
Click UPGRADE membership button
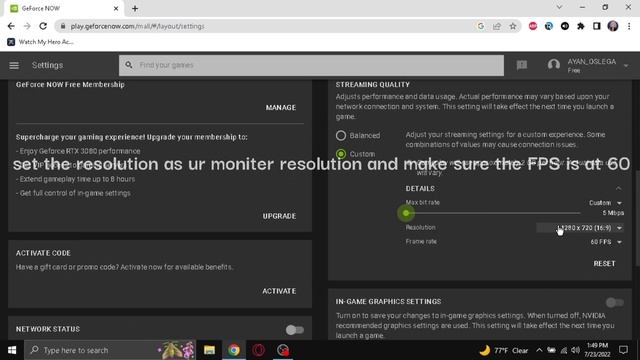point(279,216)
